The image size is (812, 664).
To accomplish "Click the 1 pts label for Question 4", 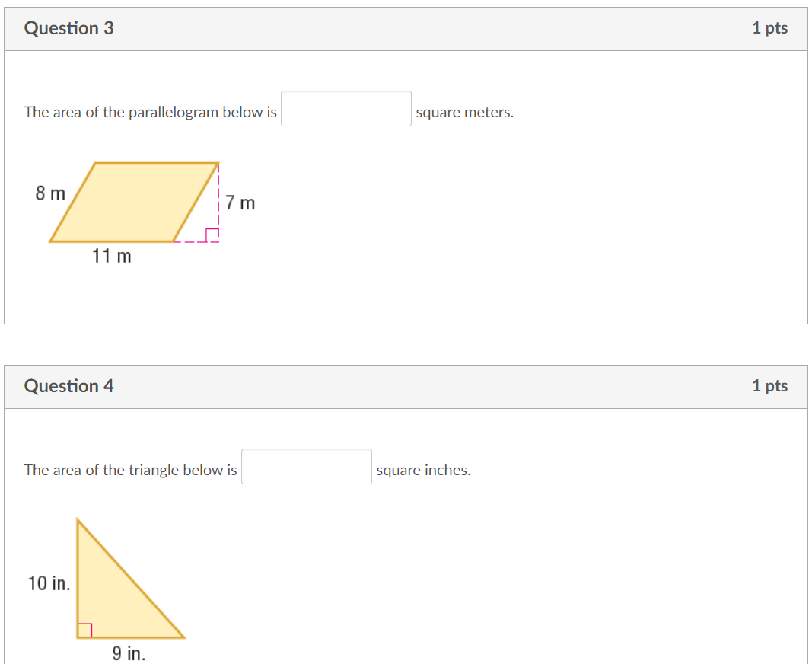I will click(770, 385).
